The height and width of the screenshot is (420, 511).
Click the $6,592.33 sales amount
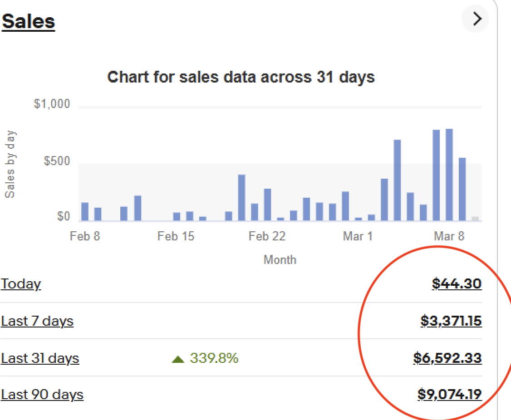(x=447, y=358)
